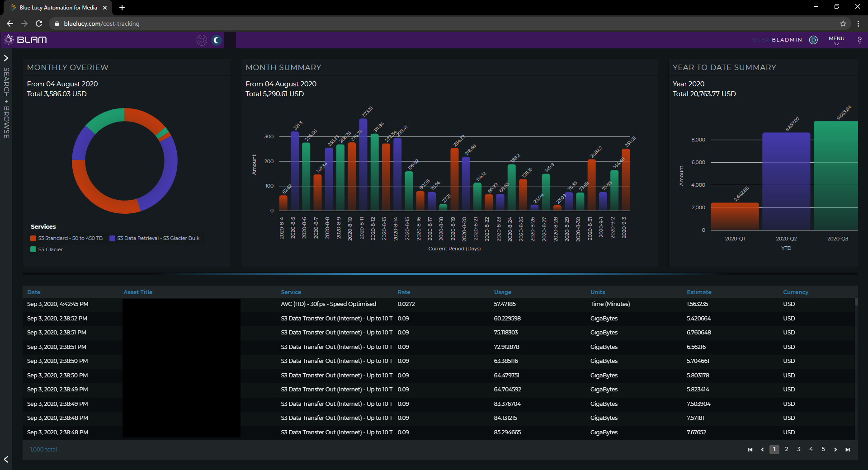This screenshot has height=470, width=868.
Task: Select page 3 in pagination
Action: 799,449
